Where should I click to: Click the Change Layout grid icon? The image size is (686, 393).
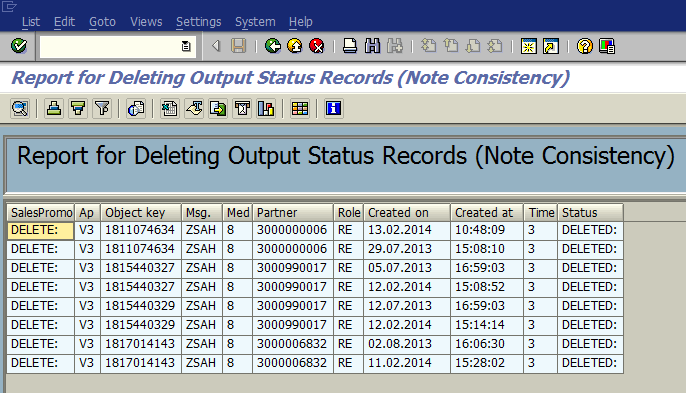point(300,109)
